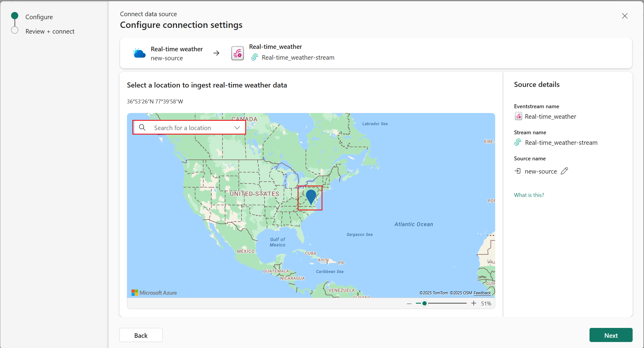Screen dimensions: 644x348
Task: Click the Configure step label
Action: [39, 17]
